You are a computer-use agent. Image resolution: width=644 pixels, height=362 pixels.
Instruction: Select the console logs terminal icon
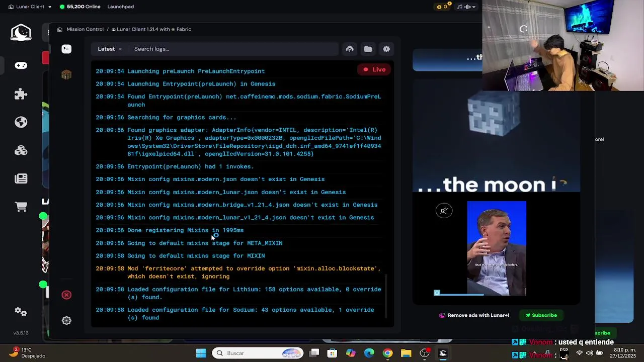pos(66,49)
